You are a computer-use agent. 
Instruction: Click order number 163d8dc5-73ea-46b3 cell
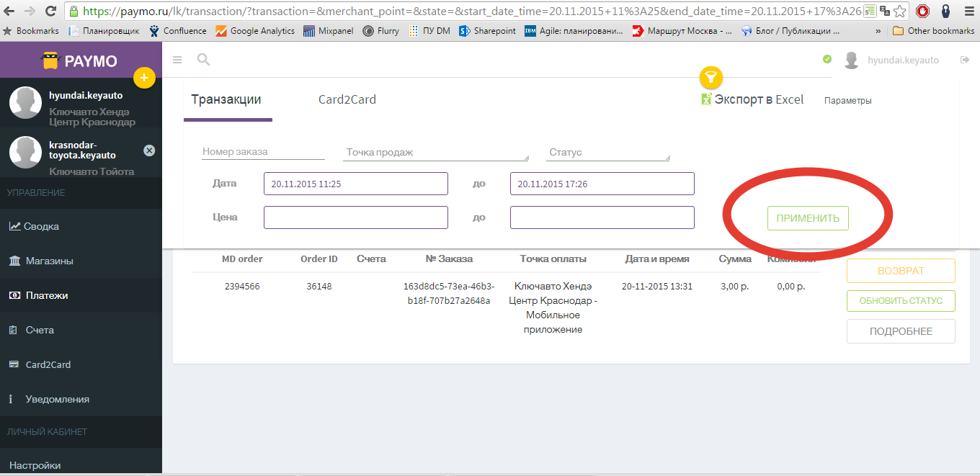click(449, 293)
